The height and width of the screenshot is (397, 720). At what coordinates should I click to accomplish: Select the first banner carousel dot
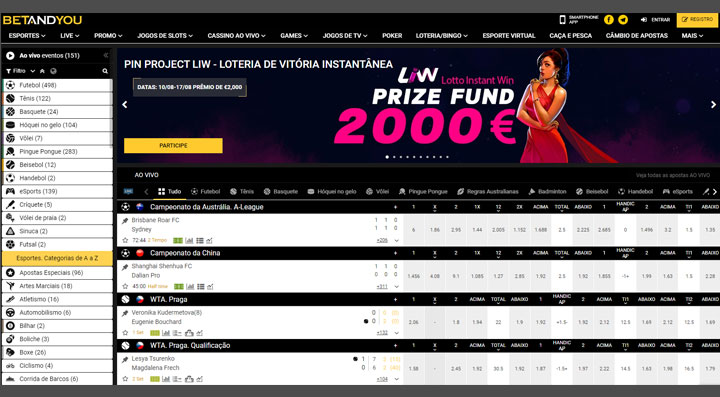(387, 157)
